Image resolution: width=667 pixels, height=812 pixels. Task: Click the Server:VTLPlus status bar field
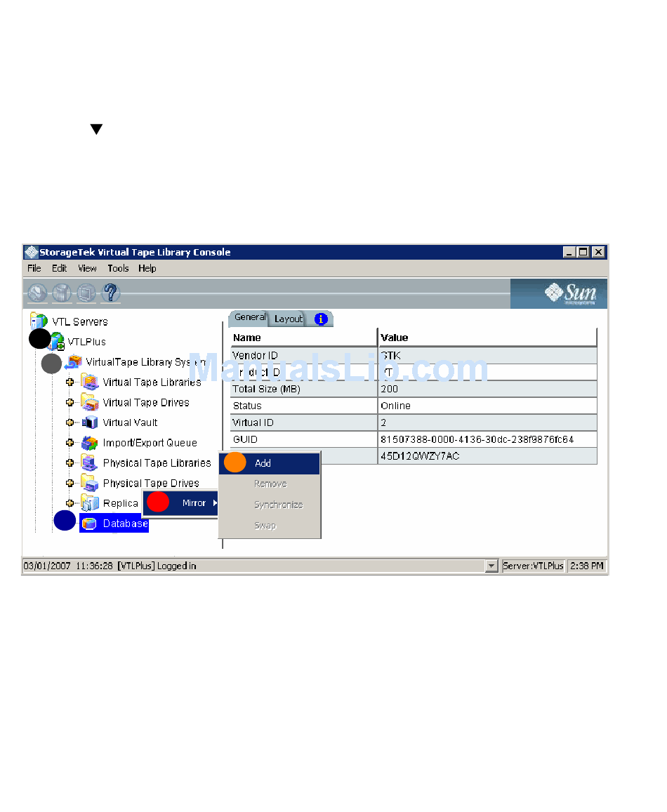click(533, 566)
